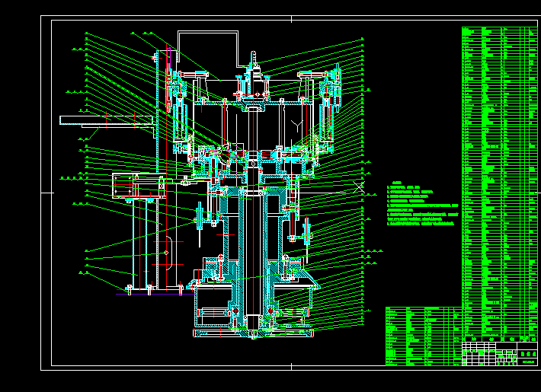Click the motor box left of the column
Viewport: 541px width, 392px height.
(138, 186)
